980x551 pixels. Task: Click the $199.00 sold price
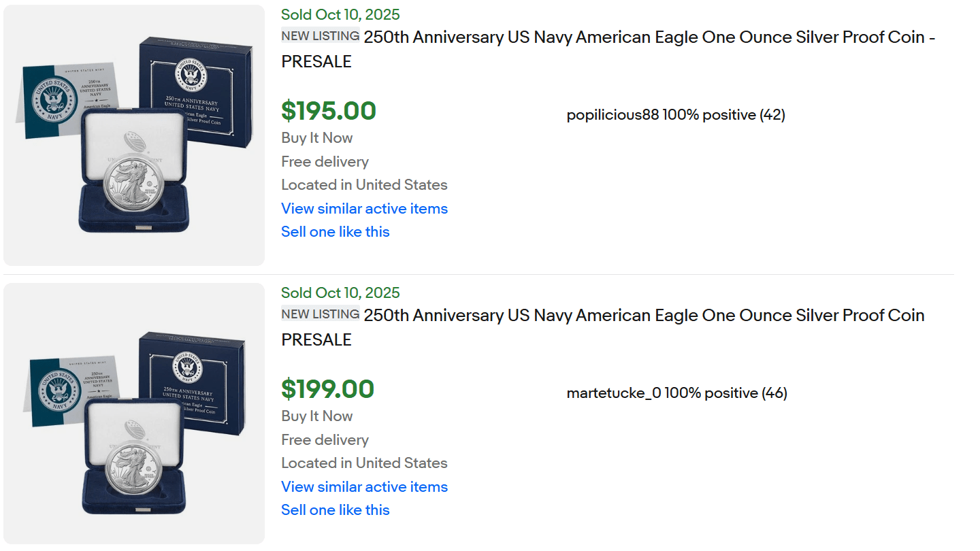point(328,389)
